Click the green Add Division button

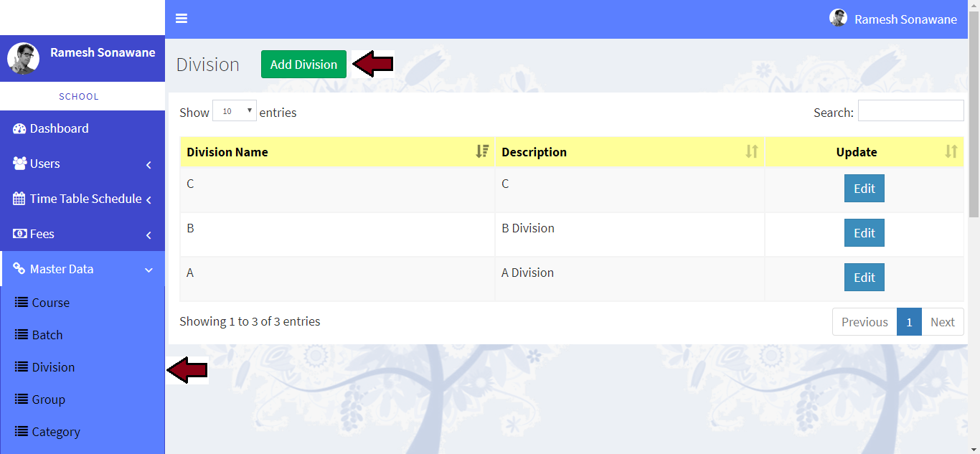(303, 65)
